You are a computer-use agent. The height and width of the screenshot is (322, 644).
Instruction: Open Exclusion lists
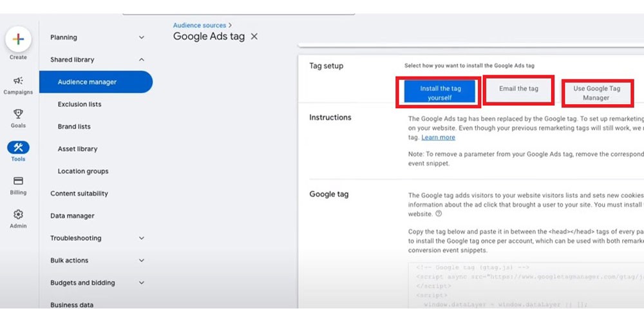click(x=80, y=104)
